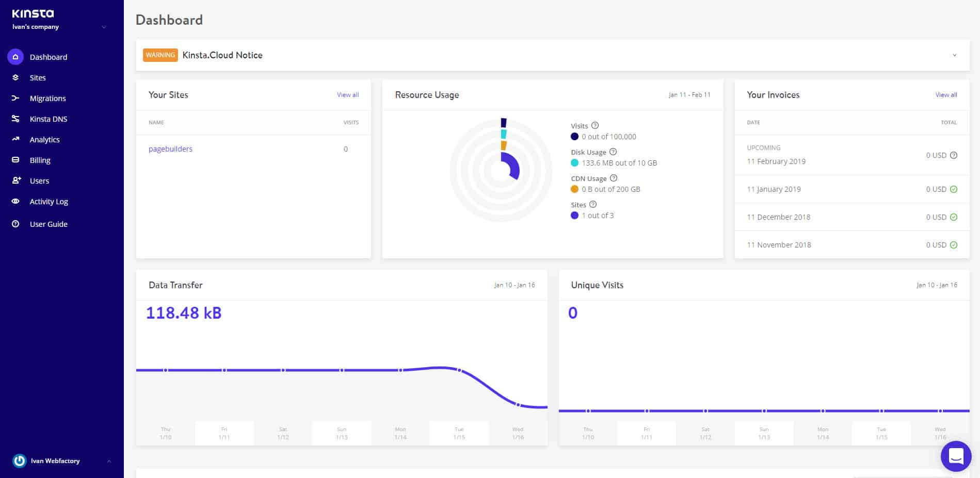This screenshot has width=980, height=478.
Task: Click View all in Your Sites
Action: coord(348,95)
